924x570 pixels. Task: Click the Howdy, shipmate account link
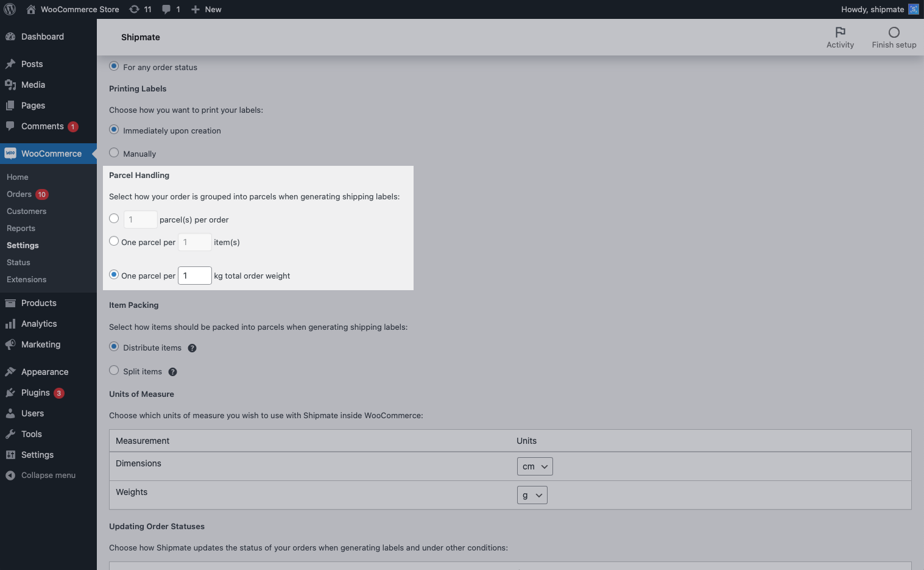coord(872,9)
